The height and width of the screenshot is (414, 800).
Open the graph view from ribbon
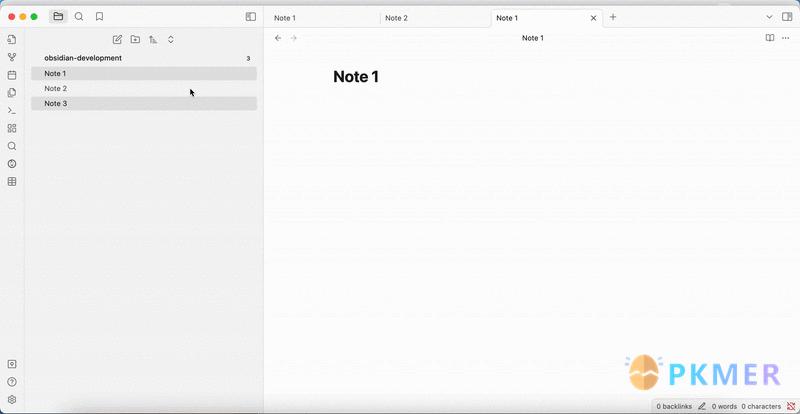click(12, 57)
